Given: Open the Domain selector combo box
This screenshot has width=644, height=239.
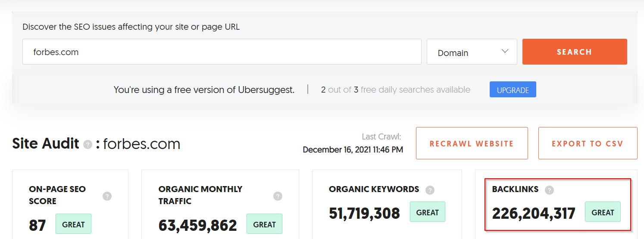Looking at the screenshot, I should [x=472, y=52].
